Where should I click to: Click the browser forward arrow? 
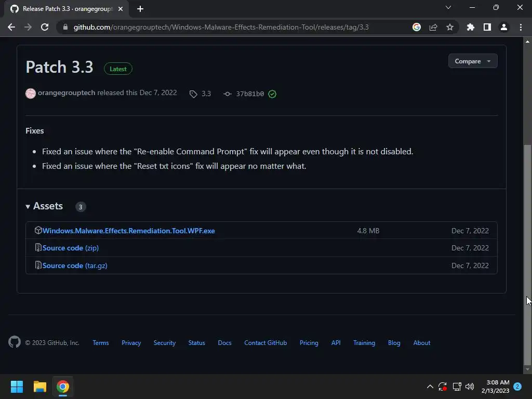point(28,27)
